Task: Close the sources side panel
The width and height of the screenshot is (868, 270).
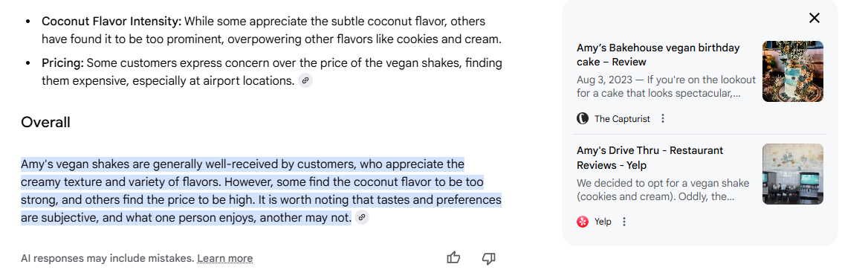Action: (814, 19)
